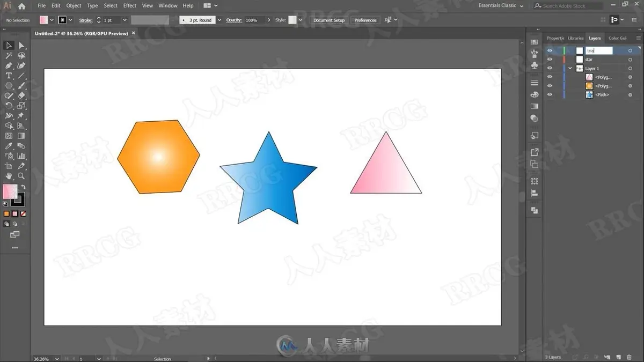Toggle visibility of Layer 1
The width and height of the screenshot is (644, 362).
(550, 69)
